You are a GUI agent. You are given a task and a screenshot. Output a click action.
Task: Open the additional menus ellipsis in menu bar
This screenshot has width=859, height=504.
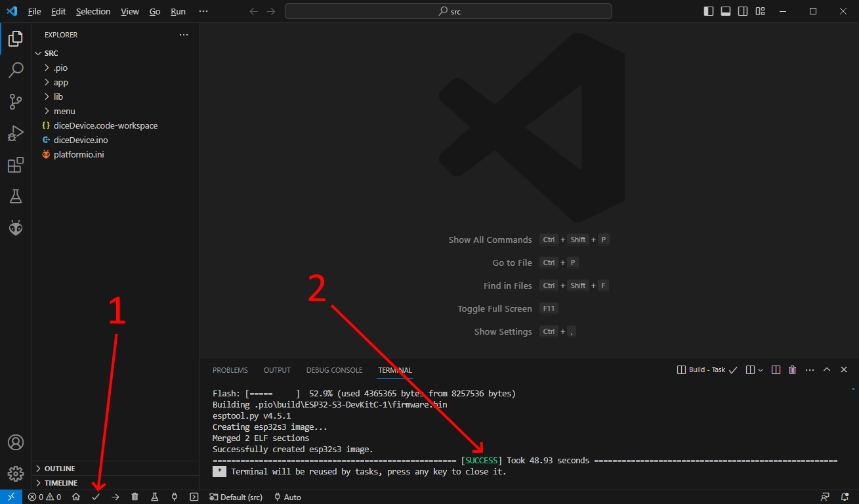pyautogui.click(x=203, y=11)
